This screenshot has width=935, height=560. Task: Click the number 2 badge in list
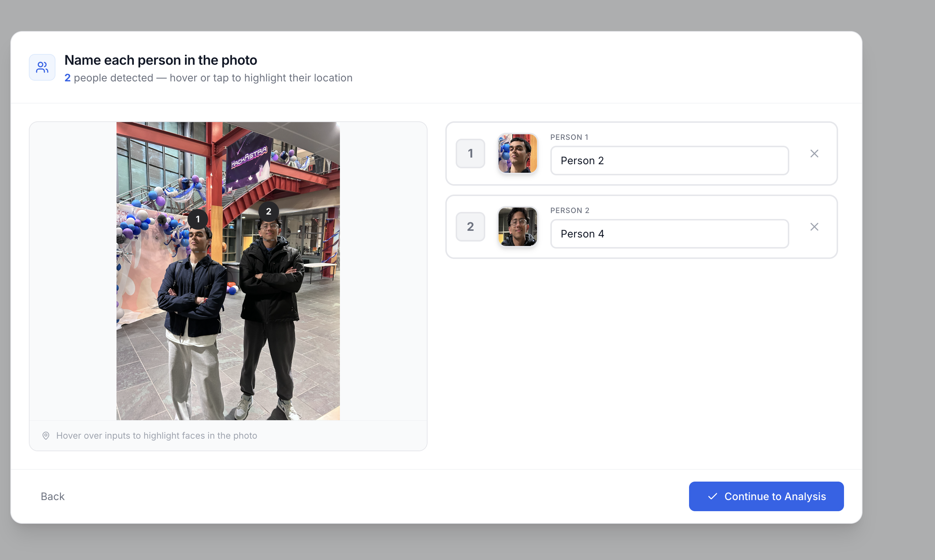point(470,227)
